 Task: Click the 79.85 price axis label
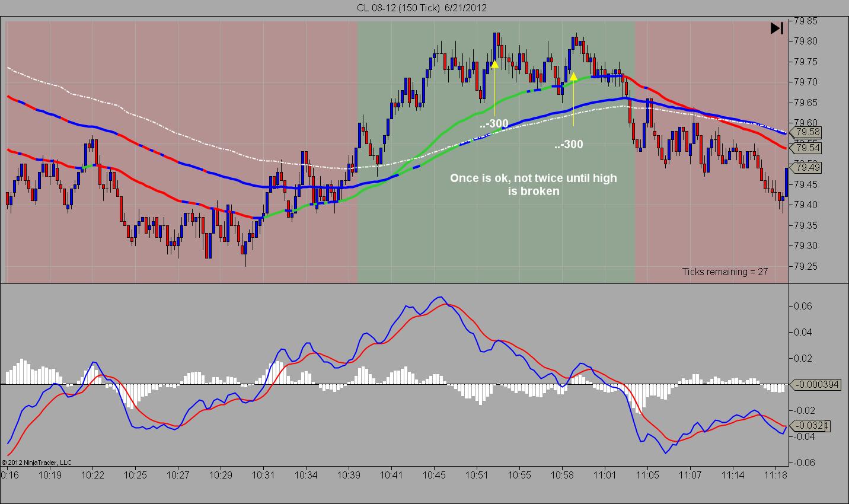click(x=806, y=21)
